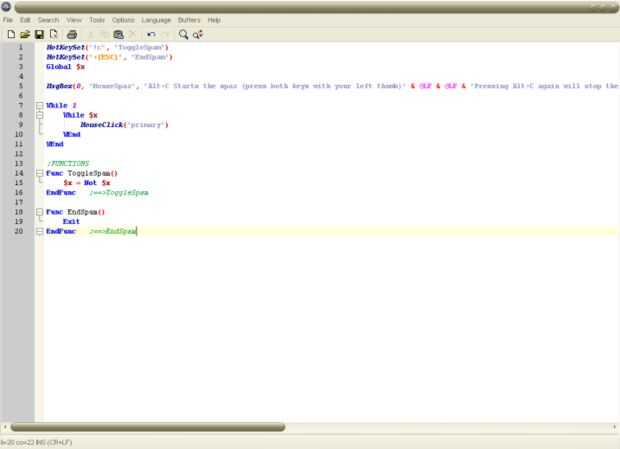Click 'Global $x' on line 3
Viewport: 620px width, 449px height.
(x=65, y=67)
